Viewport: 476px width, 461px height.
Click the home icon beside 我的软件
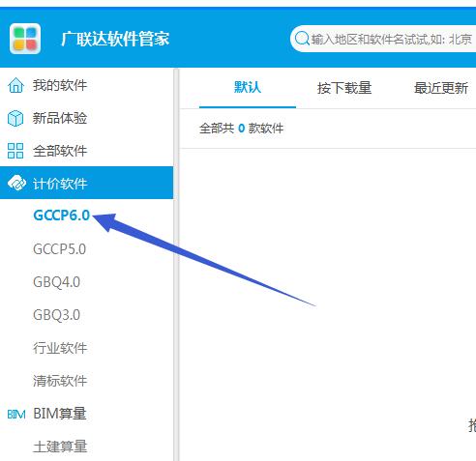point(15,85)
